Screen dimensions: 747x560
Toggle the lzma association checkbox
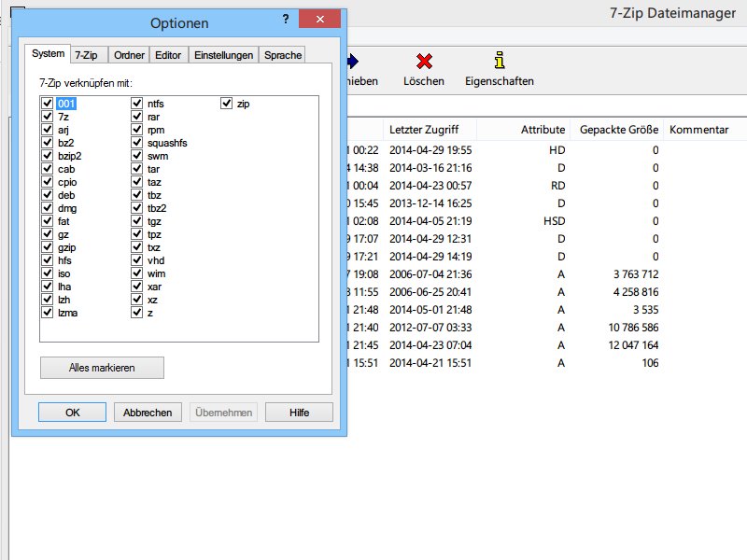click(48, 313)
